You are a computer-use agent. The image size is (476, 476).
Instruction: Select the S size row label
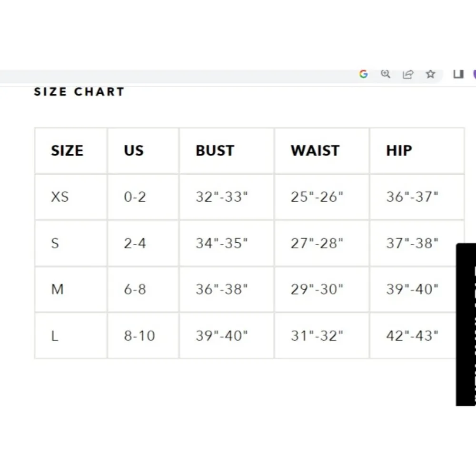click(55, 243)
